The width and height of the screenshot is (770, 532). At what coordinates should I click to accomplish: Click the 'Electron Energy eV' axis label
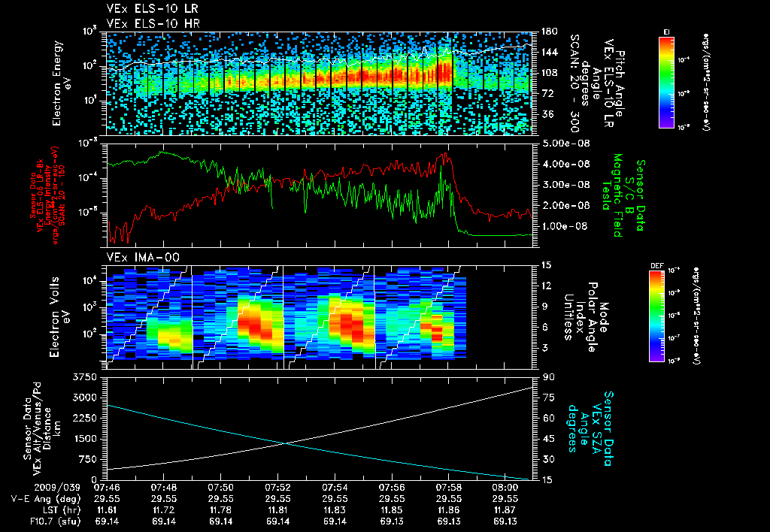(62, 83)
